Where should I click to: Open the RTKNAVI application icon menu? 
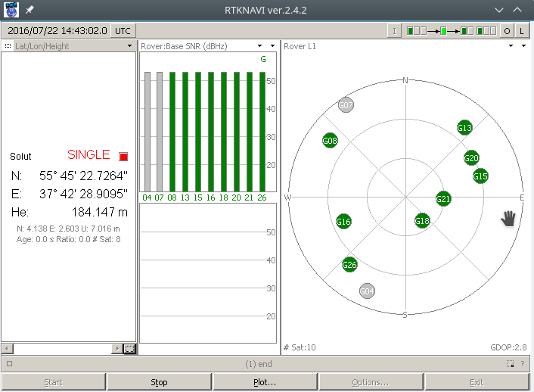pyautogui.click(x=11, y=10)
